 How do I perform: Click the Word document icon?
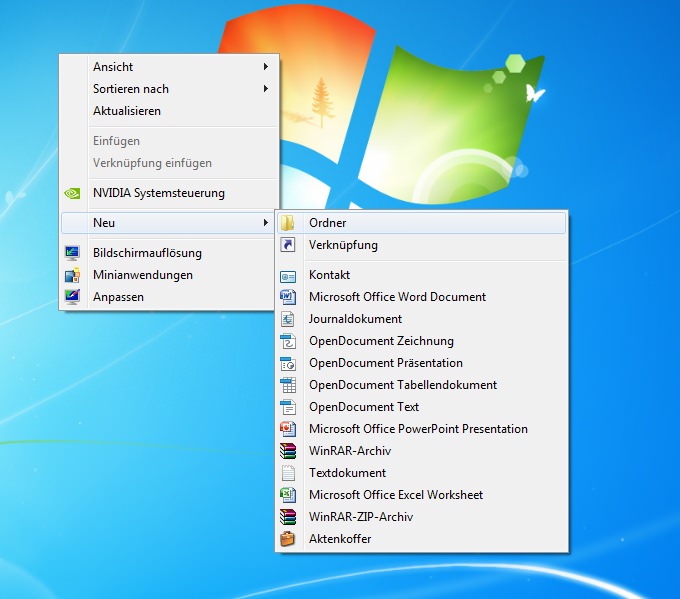pos(288,297)
